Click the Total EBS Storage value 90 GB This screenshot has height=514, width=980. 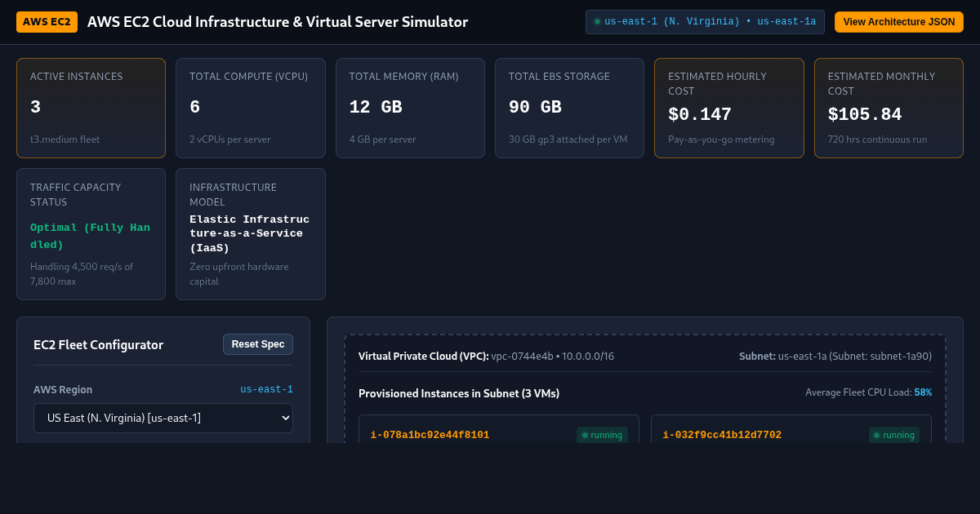pyautogui.click(x=535, y=108)
